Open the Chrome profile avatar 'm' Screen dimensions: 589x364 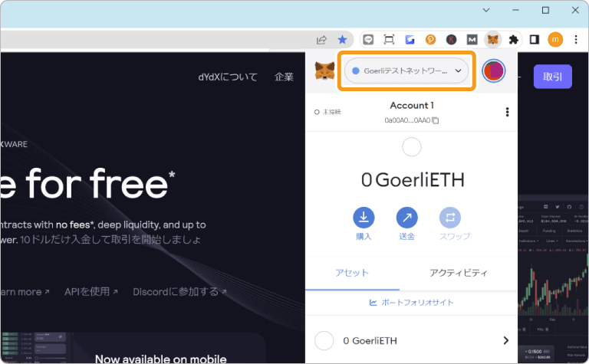pyautogui.click(x=555, y=39)
